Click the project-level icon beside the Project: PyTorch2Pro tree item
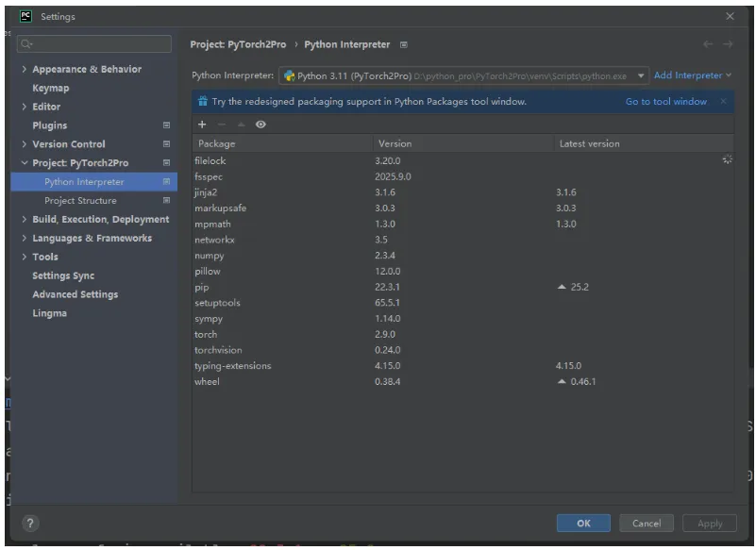The image size is (756, 550). pos(166,163)
